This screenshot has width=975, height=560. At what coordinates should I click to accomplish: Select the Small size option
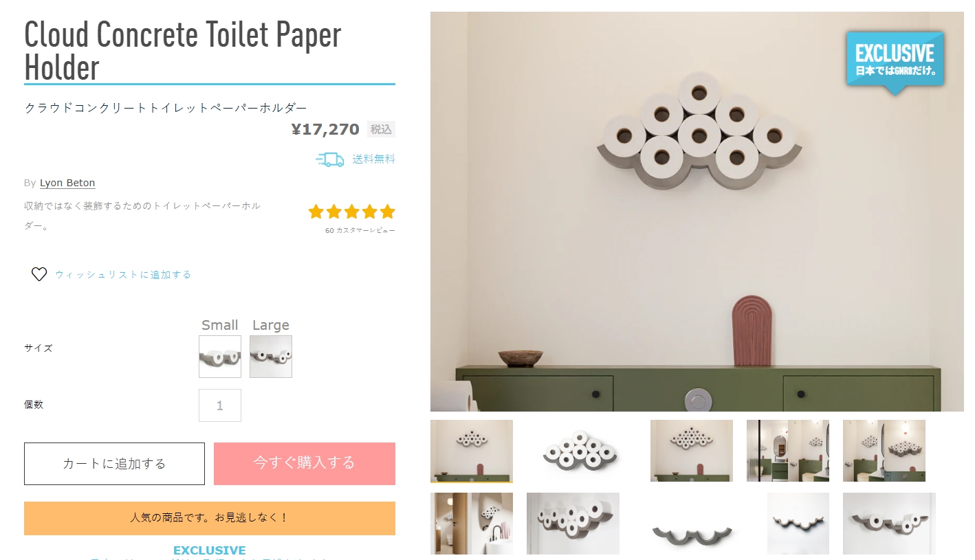coord(220,357)
